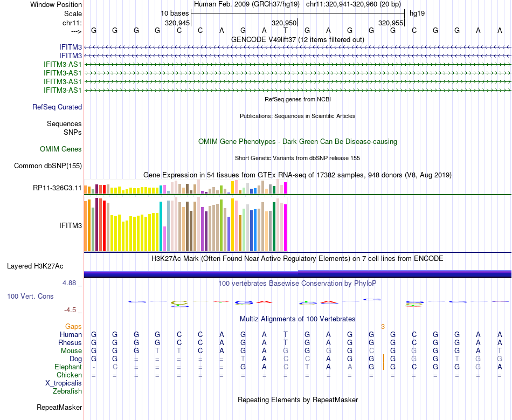Click the Chicken species row label

[69, 375]
